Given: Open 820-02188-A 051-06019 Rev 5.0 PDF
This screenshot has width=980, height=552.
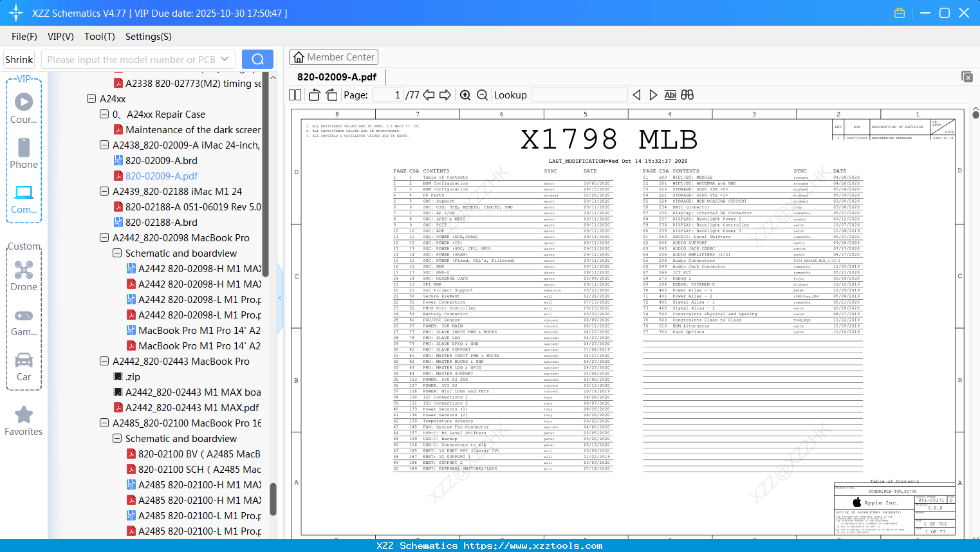Looking at the screenshot, I should click(188, 207).
